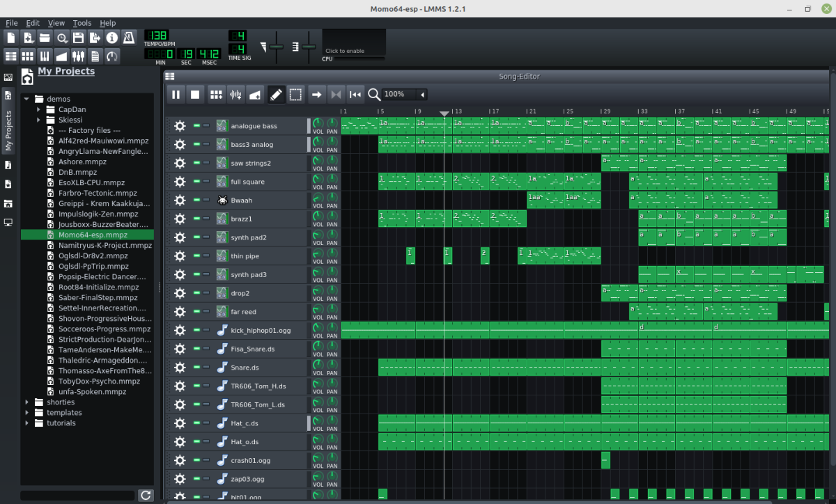Open the My Samples sidebar tab

pos(8,165)
